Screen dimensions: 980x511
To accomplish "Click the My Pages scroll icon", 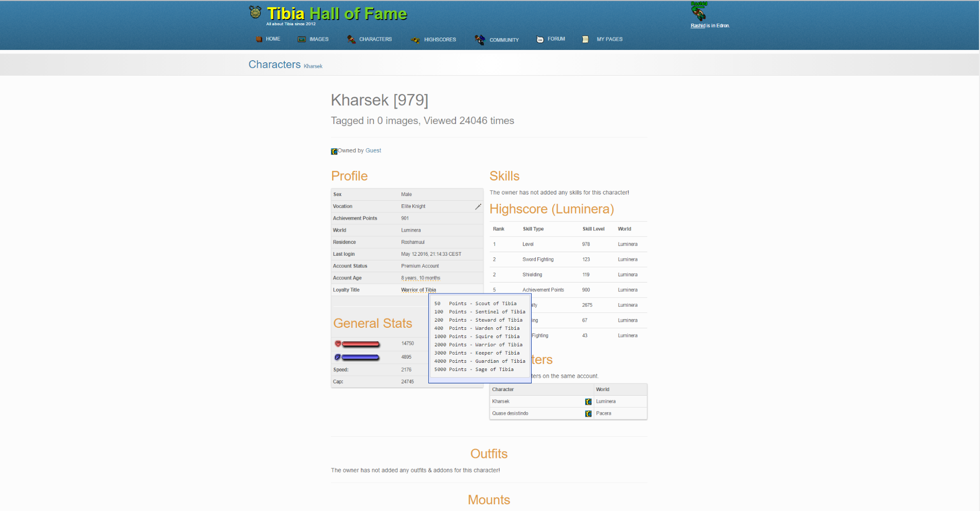I will click(585, 39).
